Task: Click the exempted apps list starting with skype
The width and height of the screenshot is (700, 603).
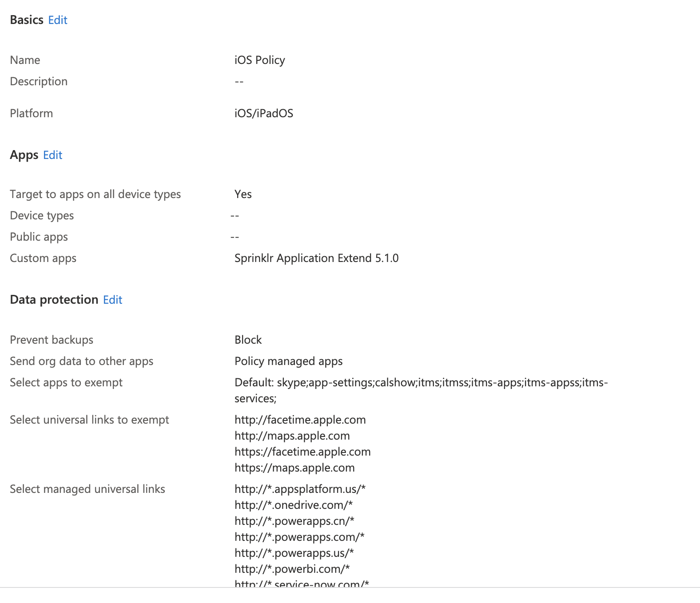Action: (421, 382)
